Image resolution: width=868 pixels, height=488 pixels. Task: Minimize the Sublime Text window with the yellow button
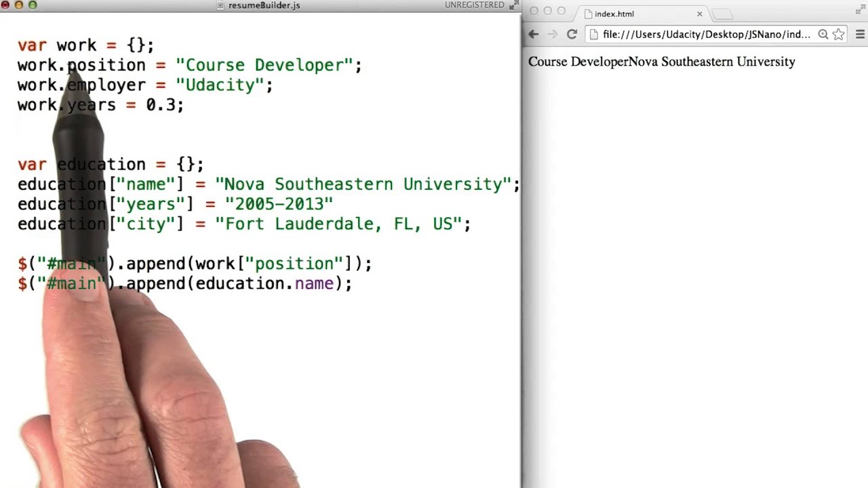point(19,5)
